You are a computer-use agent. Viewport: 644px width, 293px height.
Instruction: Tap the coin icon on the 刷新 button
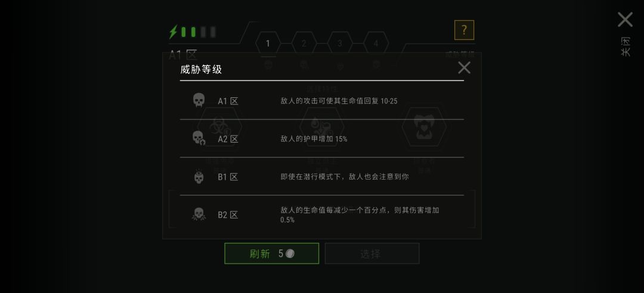290,254
